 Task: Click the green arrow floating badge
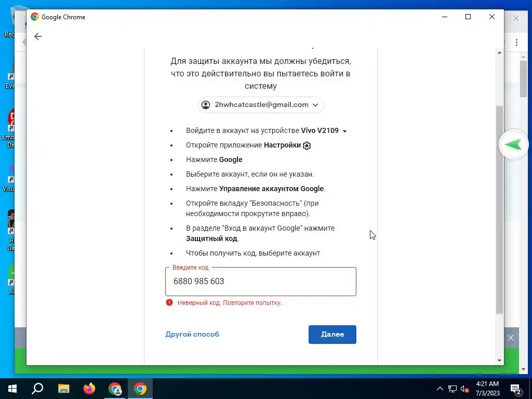click(x=513, y=145)
